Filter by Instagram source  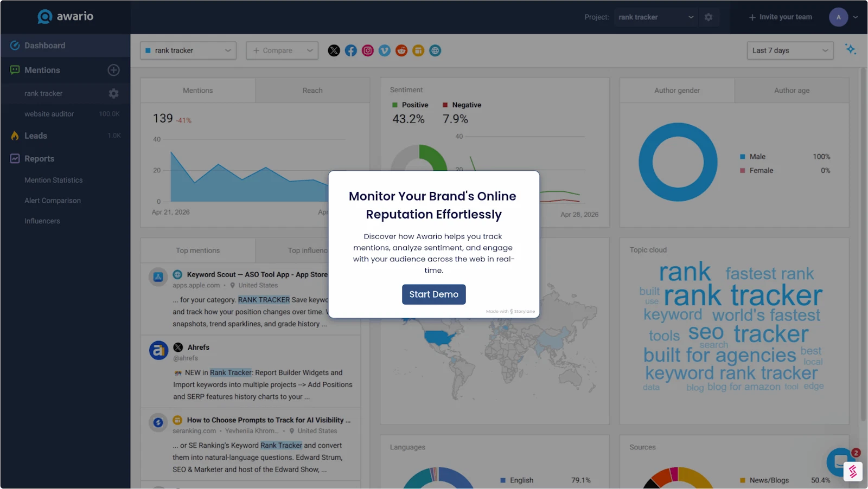(x=368, y=50)
